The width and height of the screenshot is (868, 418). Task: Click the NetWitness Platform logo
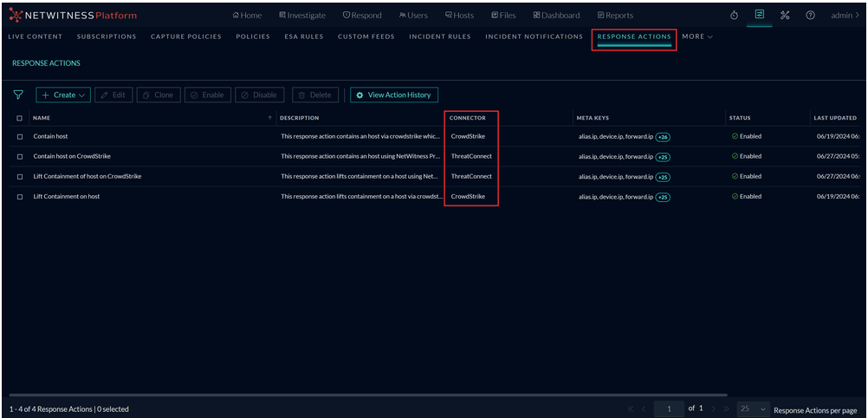pos(73,16)
